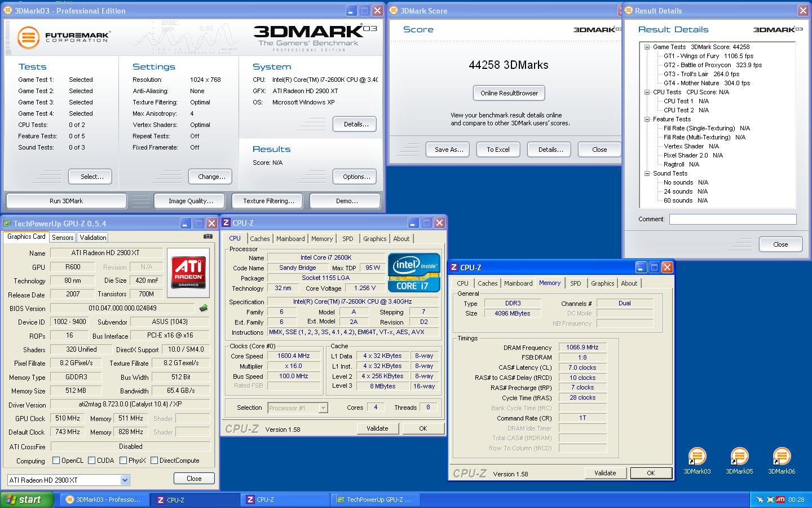Click the BIOS save chip icon in GPU-Z

(204, 308)
